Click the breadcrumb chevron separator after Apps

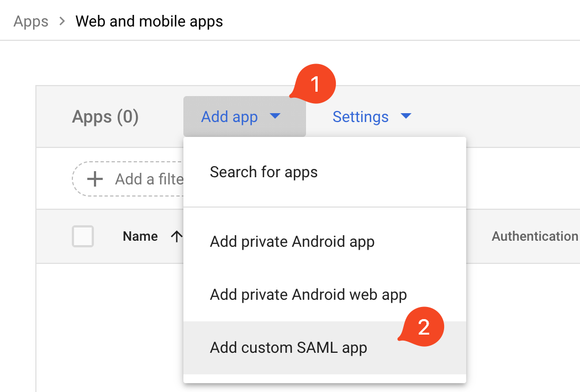pyautogui.click(x=62, y=22)
